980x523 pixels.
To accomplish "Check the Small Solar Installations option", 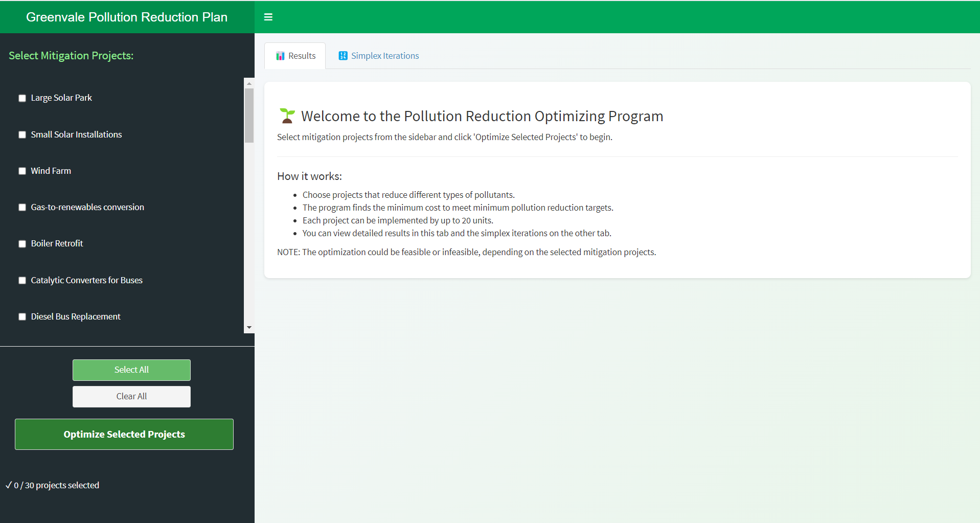I will (22, 135).
